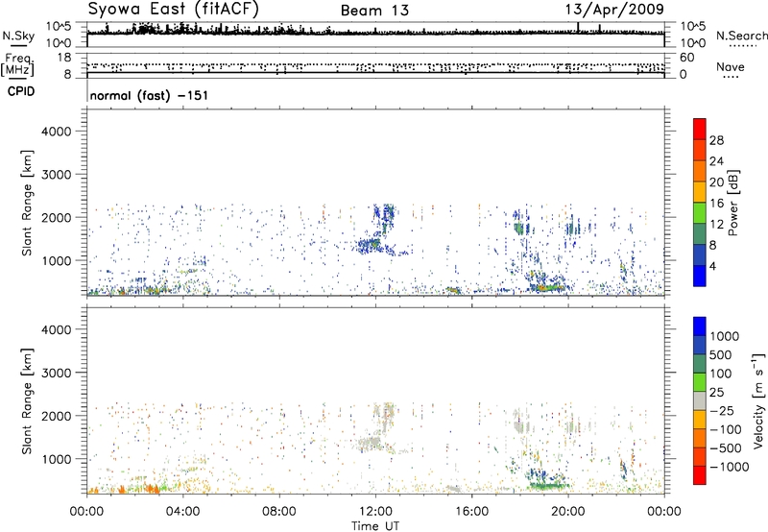Click the red top segment of Power colorbar
The image size is (768, 532).
700,129
